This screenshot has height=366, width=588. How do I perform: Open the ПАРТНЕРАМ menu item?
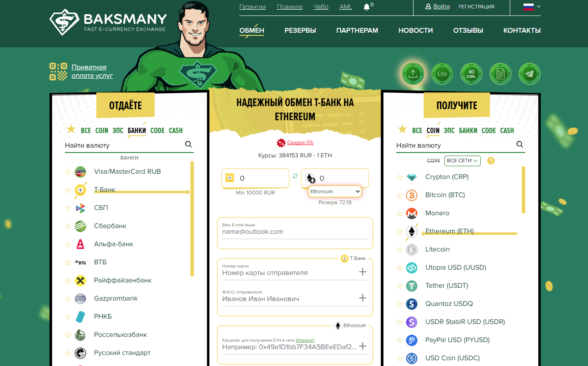(357, 30)
